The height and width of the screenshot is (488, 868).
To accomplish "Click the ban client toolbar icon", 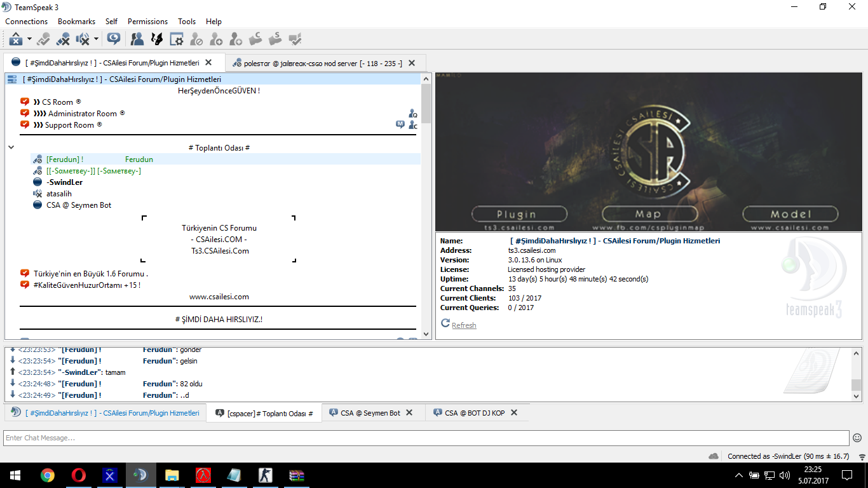I will tap(196, 39).
